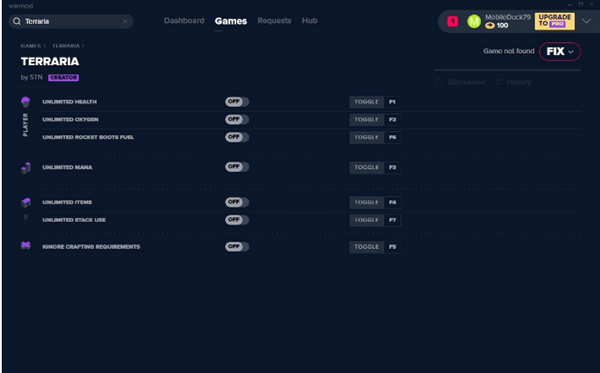Open the red notification badge
600x373 pixels.
tap(453, 21)
